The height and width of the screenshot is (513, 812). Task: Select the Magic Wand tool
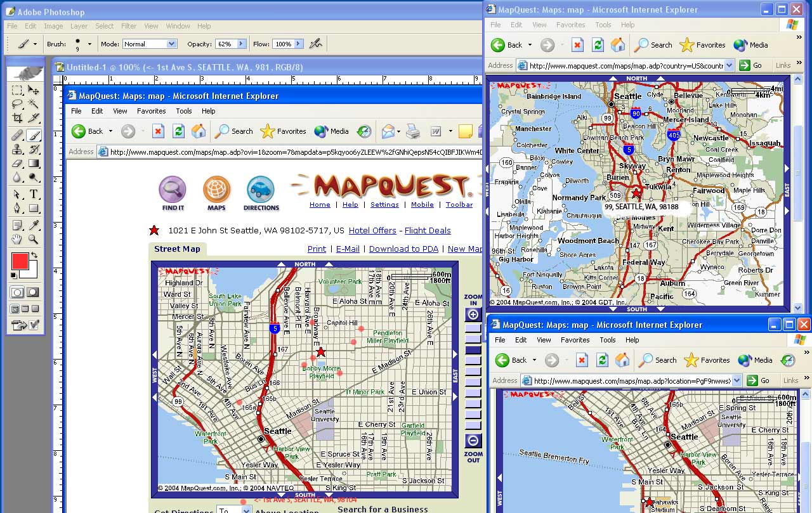pyautogui.click(x=34, y=104)
